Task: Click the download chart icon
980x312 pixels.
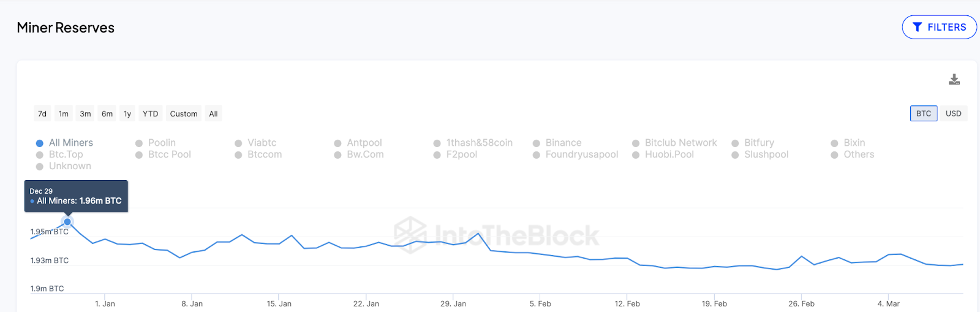Action: [x=954, y=80]
